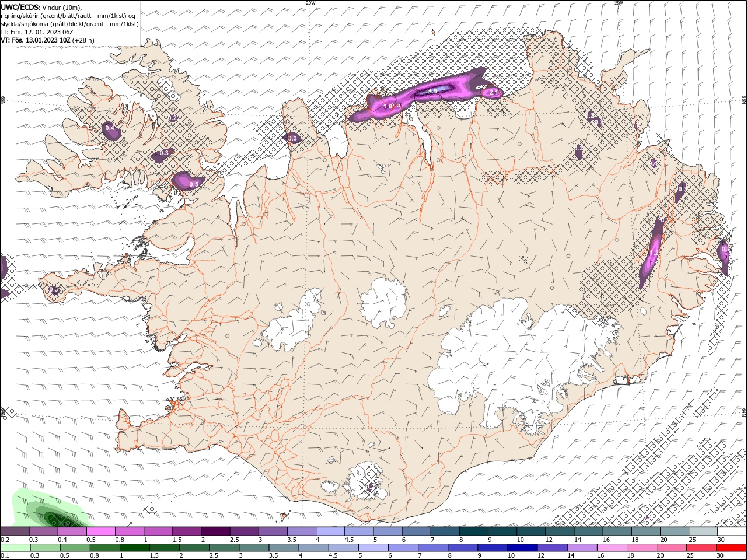Click the 15W longitude label
The width and height of the screenshot is (747, 560).
[618, 3]
